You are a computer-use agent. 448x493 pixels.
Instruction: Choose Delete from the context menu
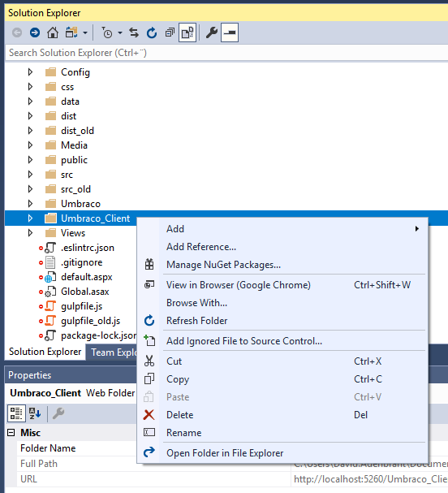(282, 415)
